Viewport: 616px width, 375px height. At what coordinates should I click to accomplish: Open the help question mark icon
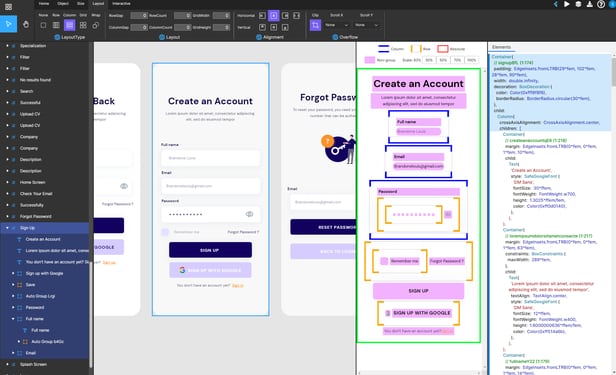pos(601,4)
